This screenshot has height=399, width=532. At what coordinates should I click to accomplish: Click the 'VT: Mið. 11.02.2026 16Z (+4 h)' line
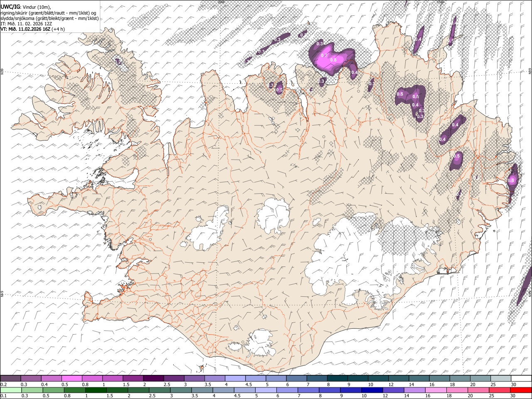pos(32,29)
